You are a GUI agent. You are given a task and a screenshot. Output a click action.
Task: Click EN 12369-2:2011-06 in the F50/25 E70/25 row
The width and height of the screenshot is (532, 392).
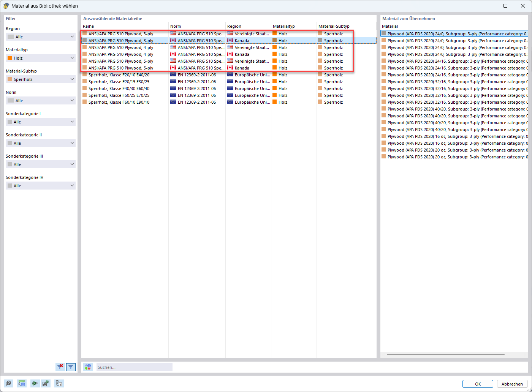click(197, 95)
